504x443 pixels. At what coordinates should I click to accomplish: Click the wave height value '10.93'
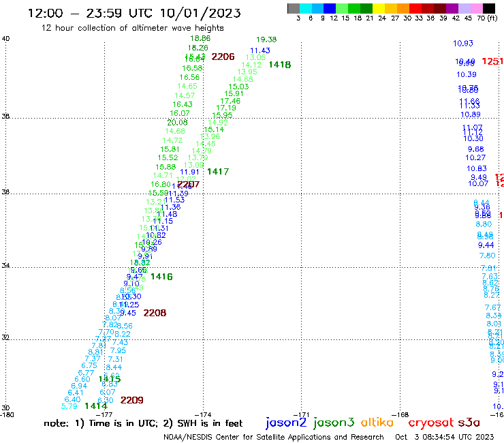(x=463, y=44)
